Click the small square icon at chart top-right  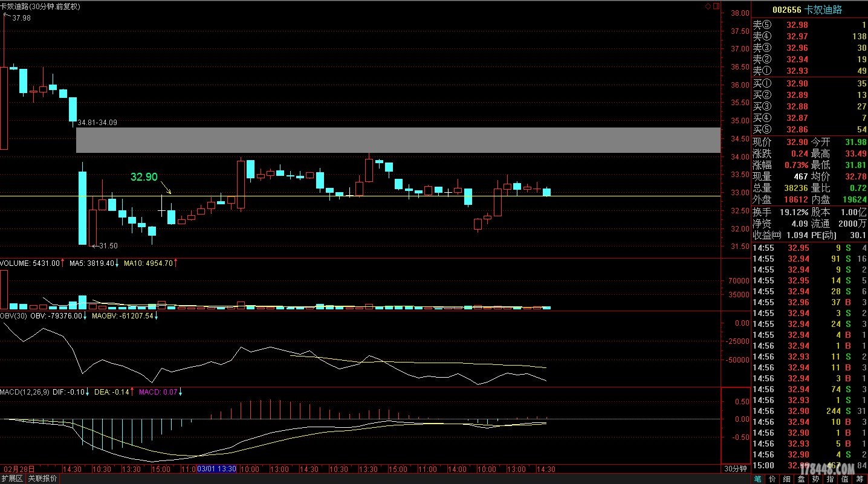pyautogui.click(x=716, y=6)
